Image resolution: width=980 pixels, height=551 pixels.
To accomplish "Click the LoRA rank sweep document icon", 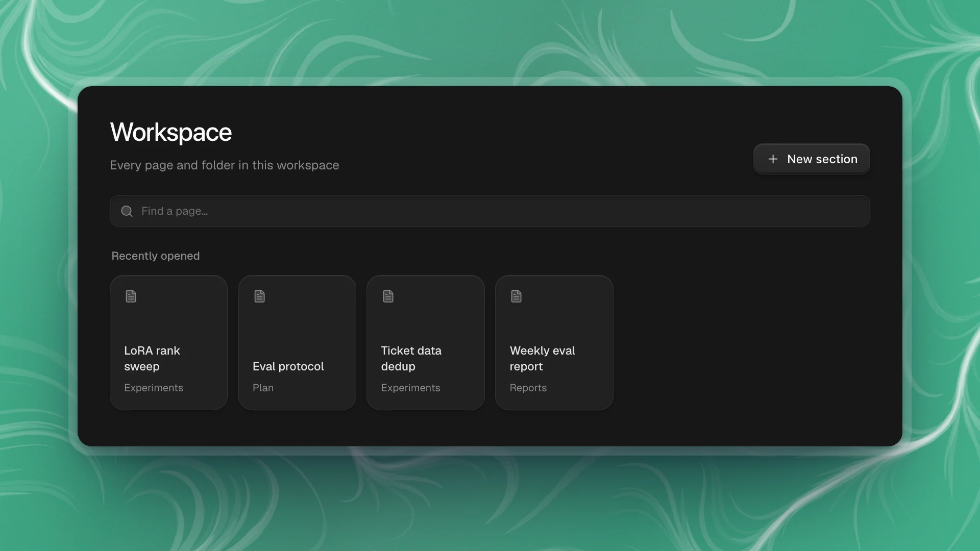I will [131, 296].
